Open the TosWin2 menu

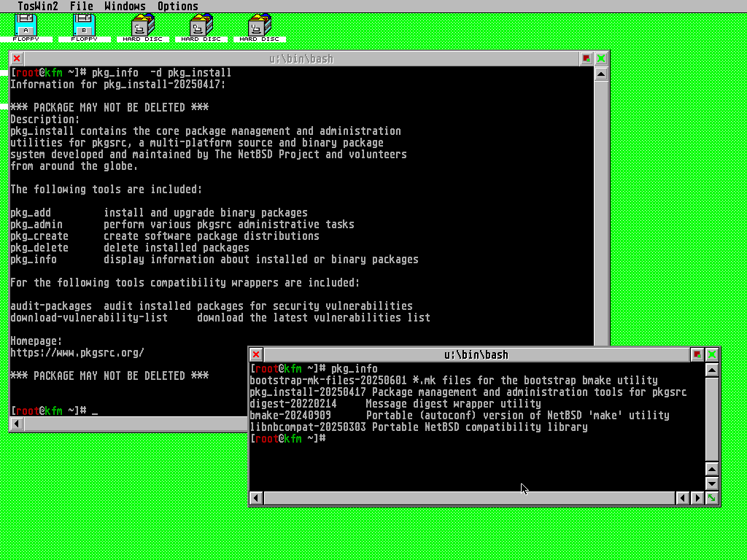tap(38, 7)
